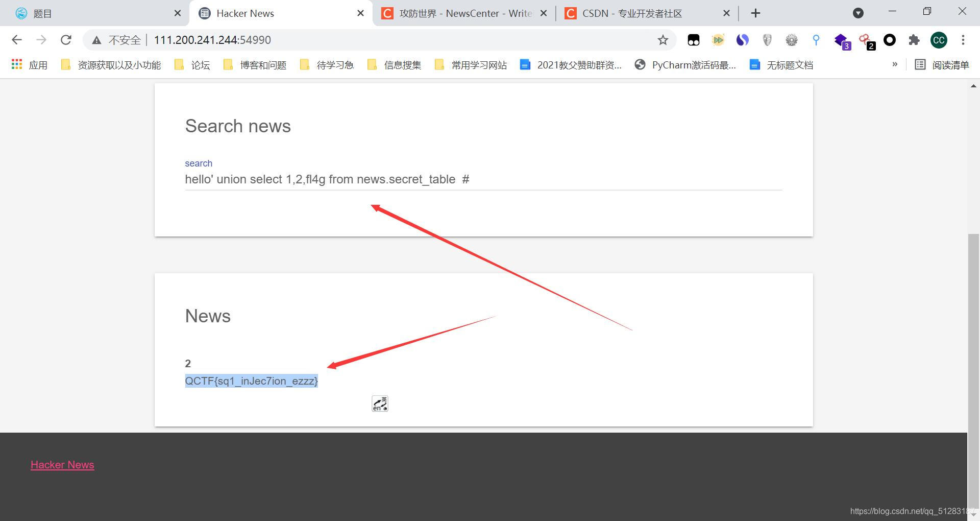Viewport: 980px width, 521px height.
Task: Click the 不安全 not-secure warning icon
Action: [96, 40]
